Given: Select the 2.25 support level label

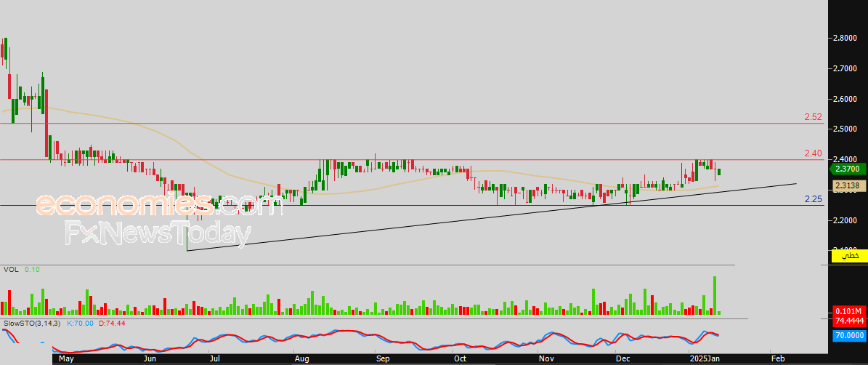Looking at the screenshot, I should click(x=813, y=198).
